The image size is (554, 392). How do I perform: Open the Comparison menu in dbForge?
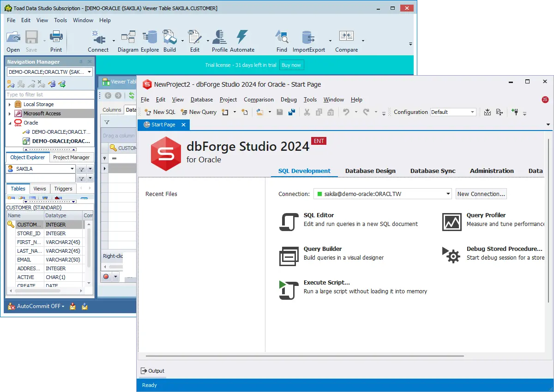(259, 100)
